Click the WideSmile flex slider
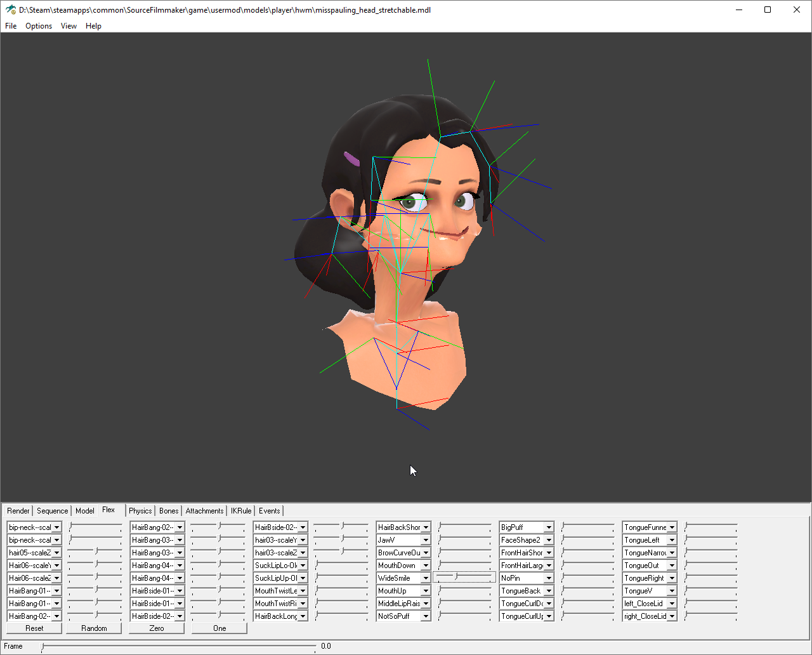The image size is (812, 655). point(464,578)
